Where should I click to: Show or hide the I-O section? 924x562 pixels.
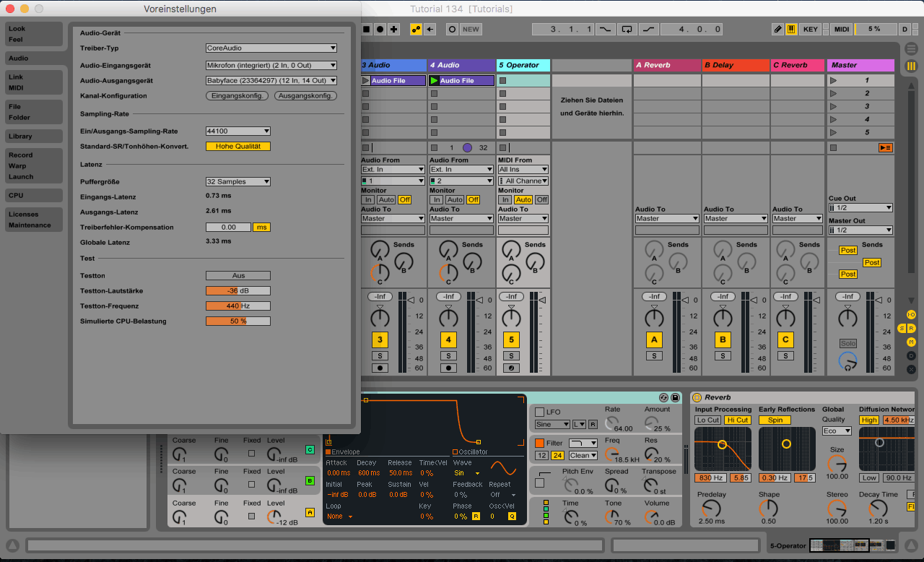911,314
